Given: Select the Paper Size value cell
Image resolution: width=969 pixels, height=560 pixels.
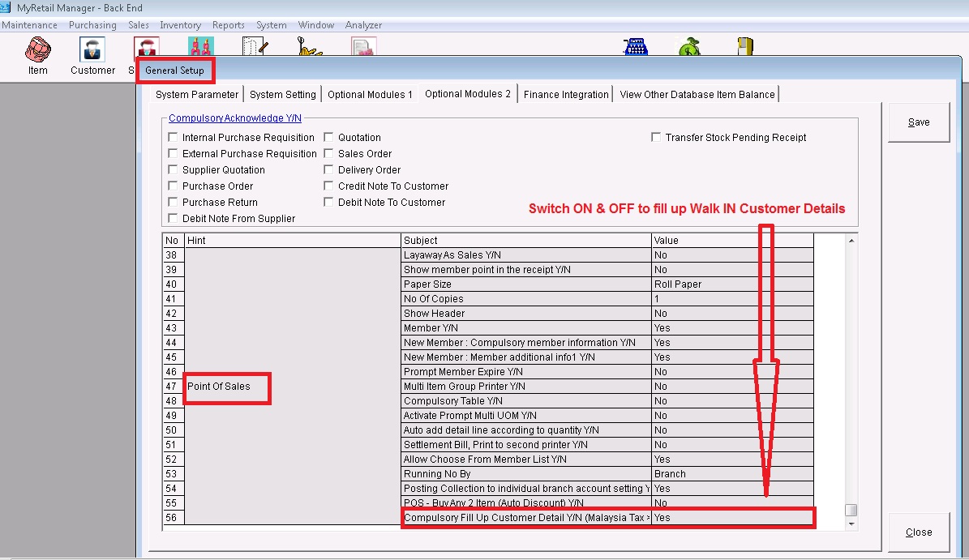Looking at the screenshot, I should [731, 284].
